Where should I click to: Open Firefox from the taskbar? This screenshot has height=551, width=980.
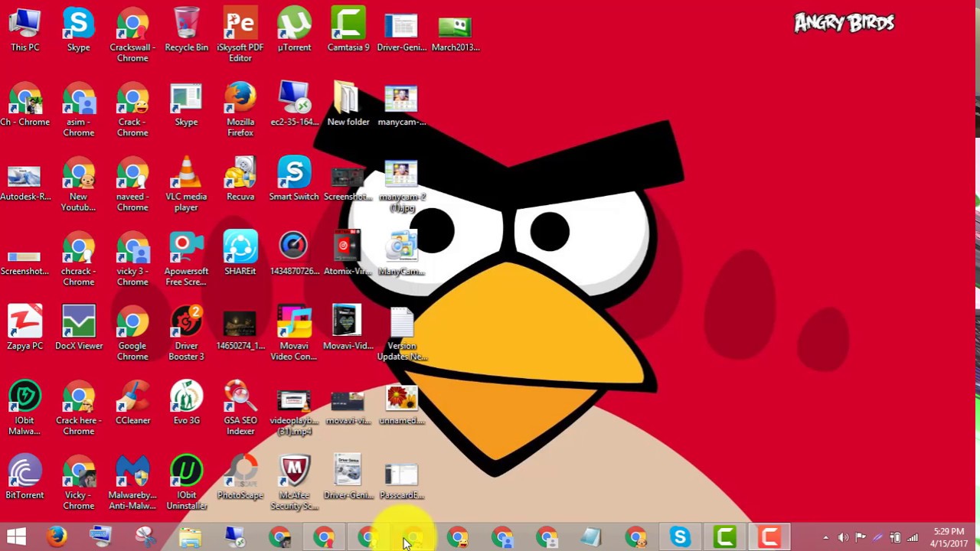pos(56,536)
